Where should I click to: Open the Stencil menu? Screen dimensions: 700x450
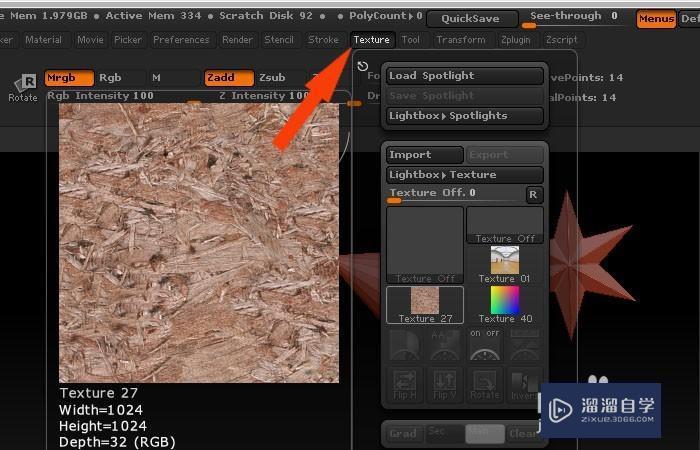279,40
